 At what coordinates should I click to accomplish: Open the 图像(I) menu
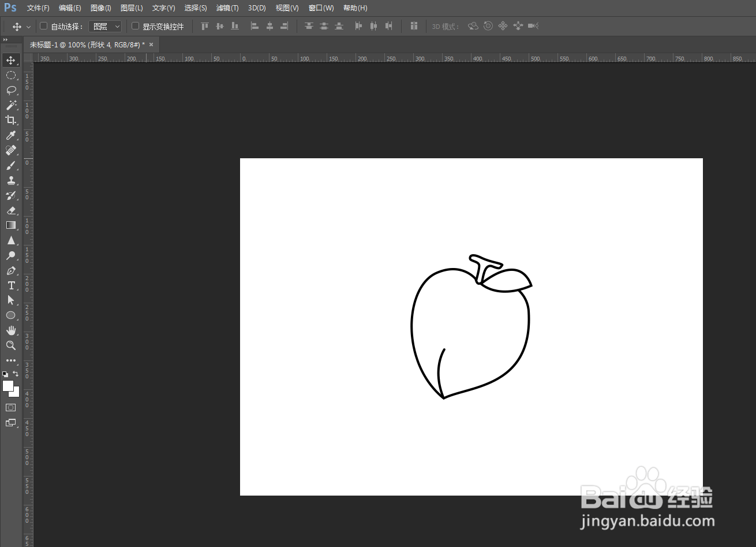[101, 8]
